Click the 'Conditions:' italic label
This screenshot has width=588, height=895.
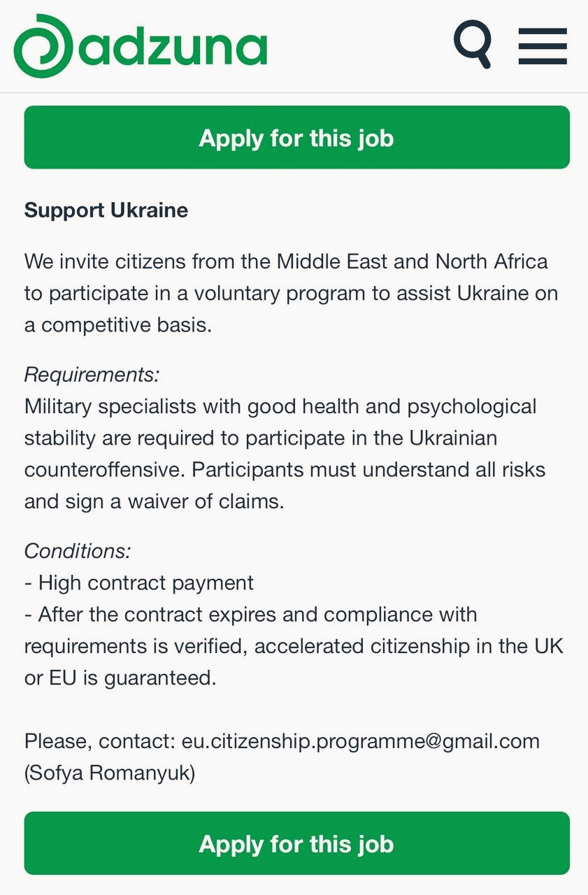point(78,551)
